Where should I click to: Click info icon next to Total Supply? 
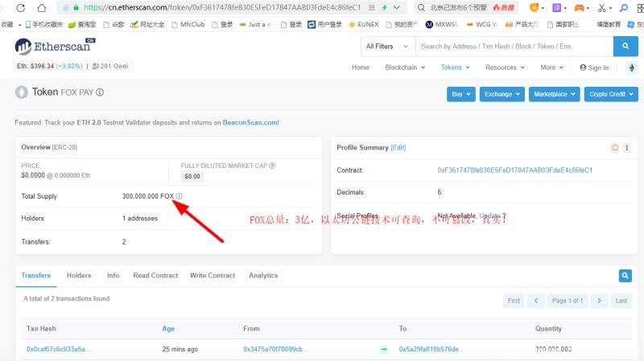pyautogui.click(x=179, y=196)
